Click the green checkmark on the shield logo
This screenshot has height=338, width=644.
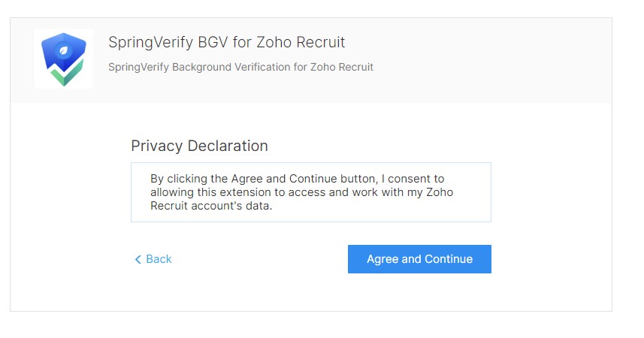pos(67,74)
